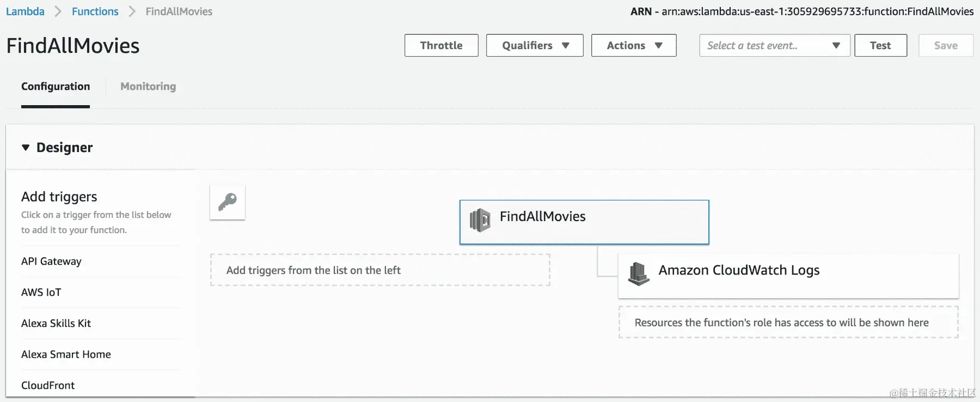Select the Amazon CloudWatch Logs resource box
This screenshot has width=980, height=402.
788,276
